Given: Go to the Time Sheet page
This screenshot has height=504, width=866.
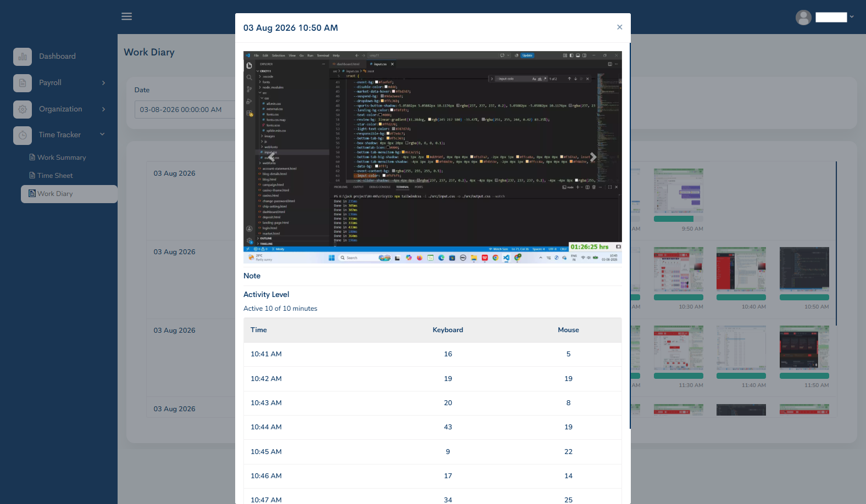Looking at the screenshot, I should 51,176.
